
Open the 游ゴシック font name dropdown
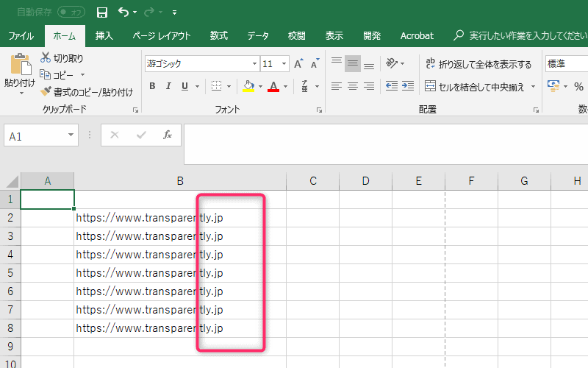pos(254,64)
